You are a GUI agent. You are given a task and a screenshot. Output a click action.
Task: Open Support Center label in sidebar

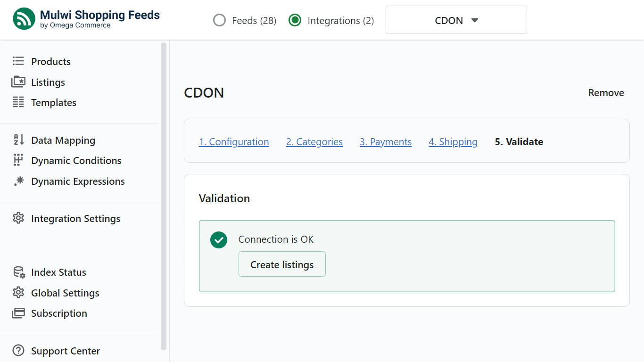tap(66, 351)
